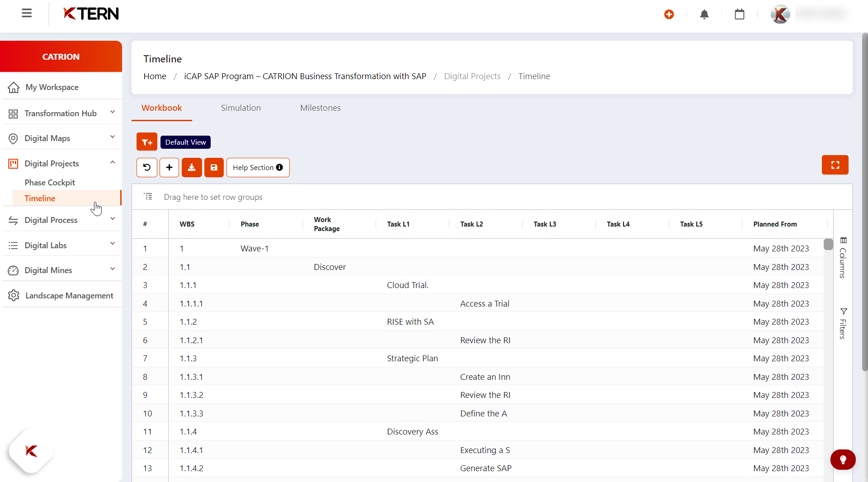
Task: Switch to the Milestones tab
Action: click(x=320, y=108)
